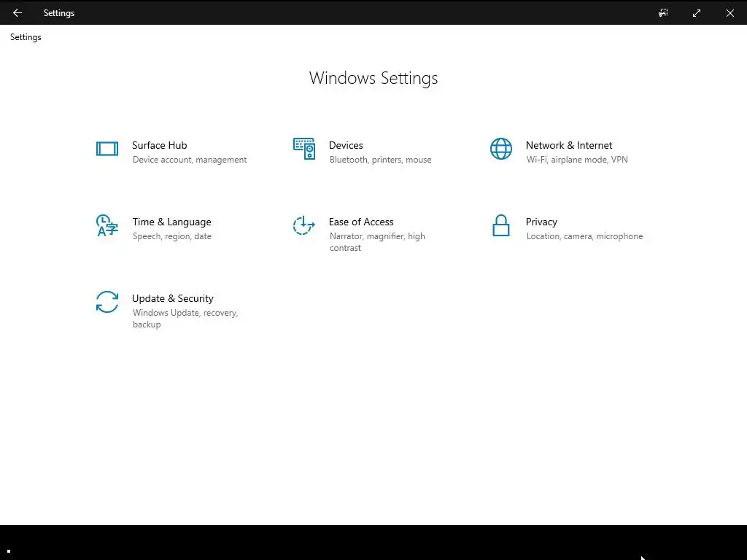Click the Time & Language clock icon
The image size is (747, 560).
pyautogui.click(x=107, y=225)
